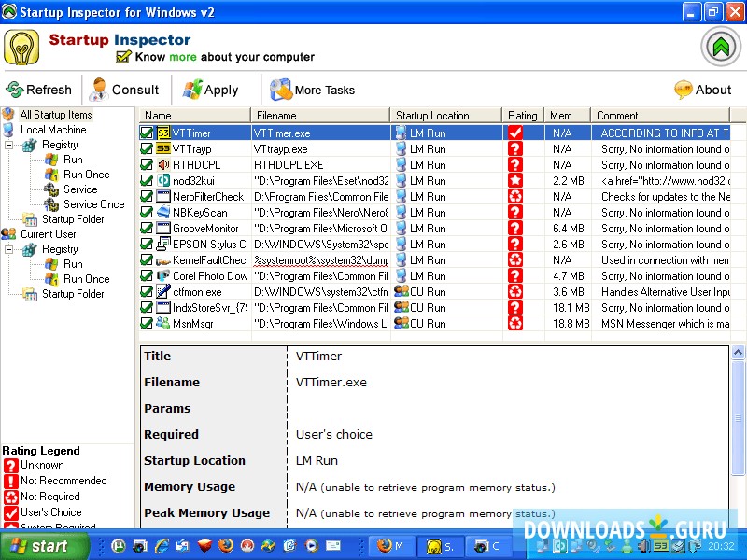The image size is (747, 560).
Task: Click LM Run computer icon for GrooveMonitor
Action: [402, 229]
